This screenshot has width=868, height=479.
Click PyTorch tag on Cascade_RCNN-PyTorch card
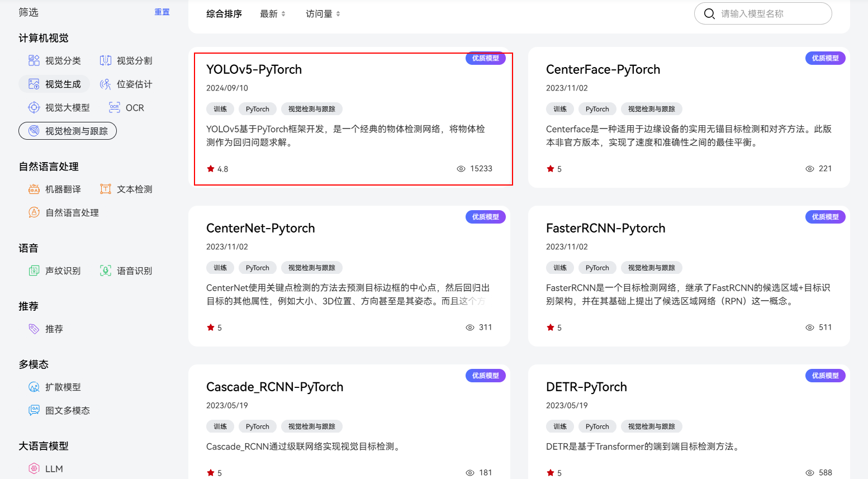click(x=258, y=426)
